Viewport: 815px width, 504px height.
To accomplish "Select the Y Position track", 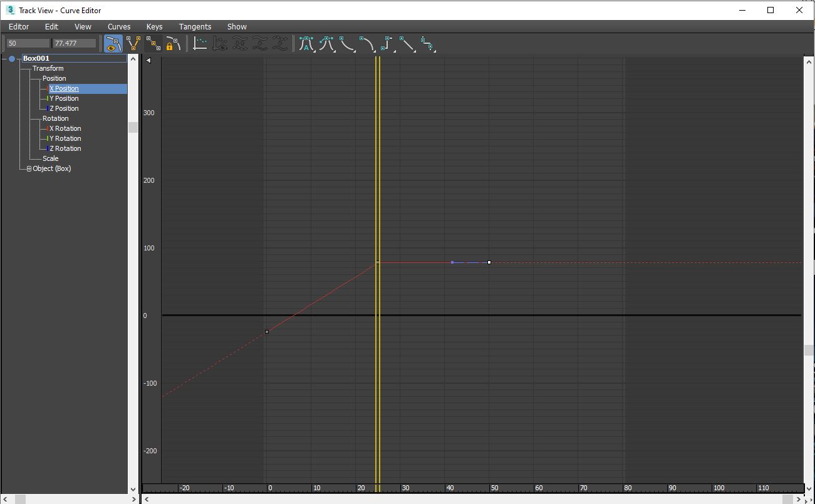I will tap(65, 98).
